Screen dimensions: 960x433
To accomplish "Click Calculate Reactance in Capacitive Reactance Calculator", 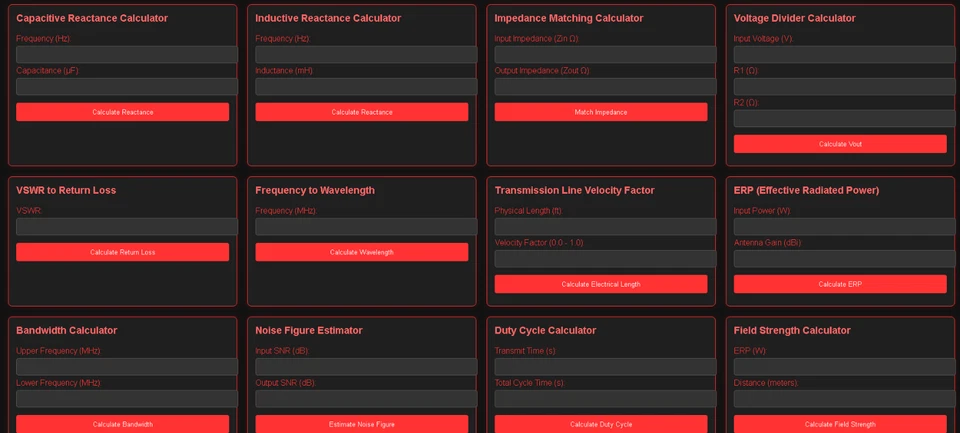I will (122, 112).
